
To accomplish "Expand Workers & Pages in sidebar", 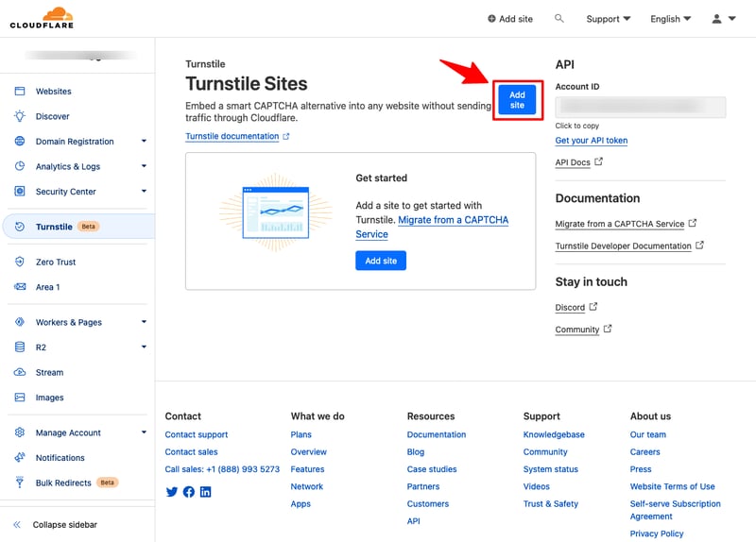I will 144,322.
